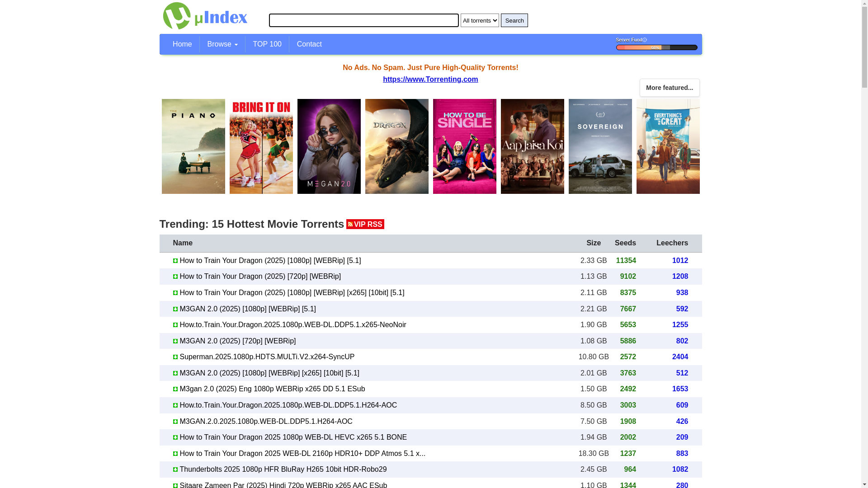Download icon for Thunderbolts HDR-Robo29
The height and width of the screenshot is (488, 868).
[175, 469]
